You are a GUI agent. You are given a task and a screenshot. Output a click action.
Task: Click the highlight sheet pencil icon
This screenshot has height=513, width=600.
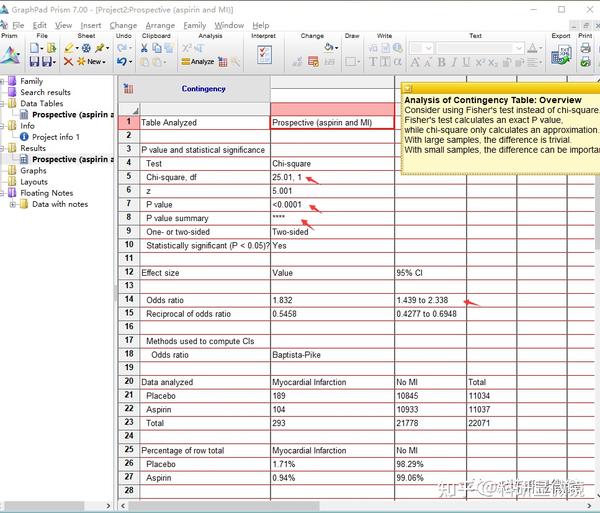[69, 48]
